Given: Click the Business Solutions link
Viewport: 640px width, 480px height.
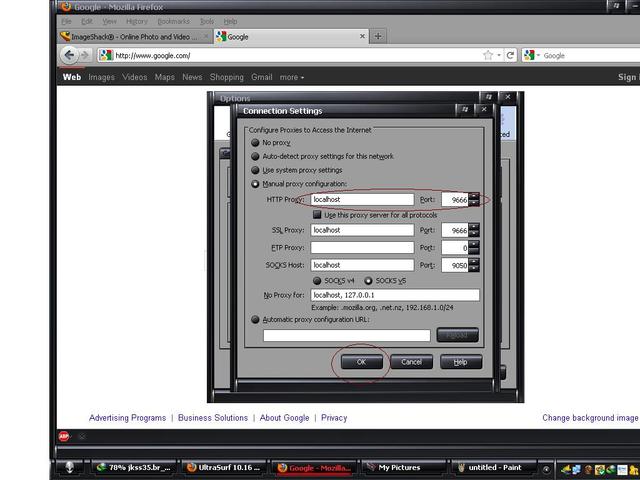Looking at the screenshot, I should click(213, 418).
